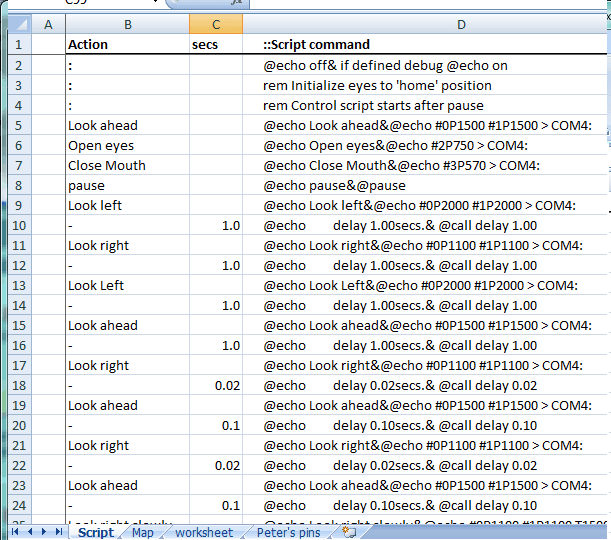Select row 24 header
The width and height of the screenshot is (611, 540).
tap(19, 505)
